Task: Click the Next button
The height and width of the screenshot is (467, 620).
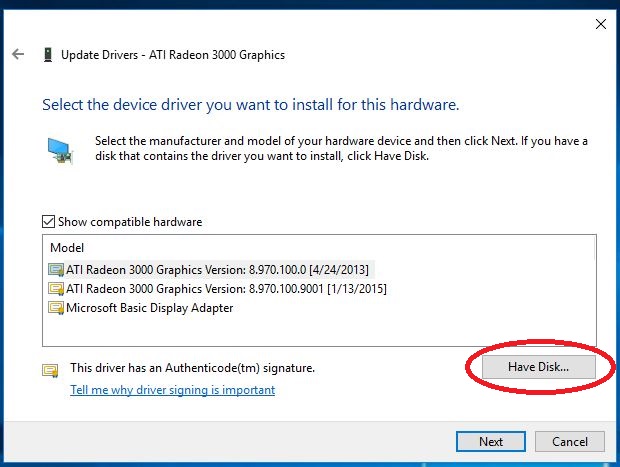Action: [490, 441]
